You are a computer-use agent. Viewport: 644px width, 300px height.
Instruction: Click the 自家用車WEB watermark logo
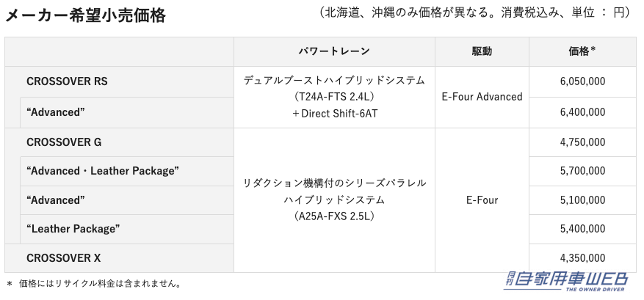click(x=567, y=281)
